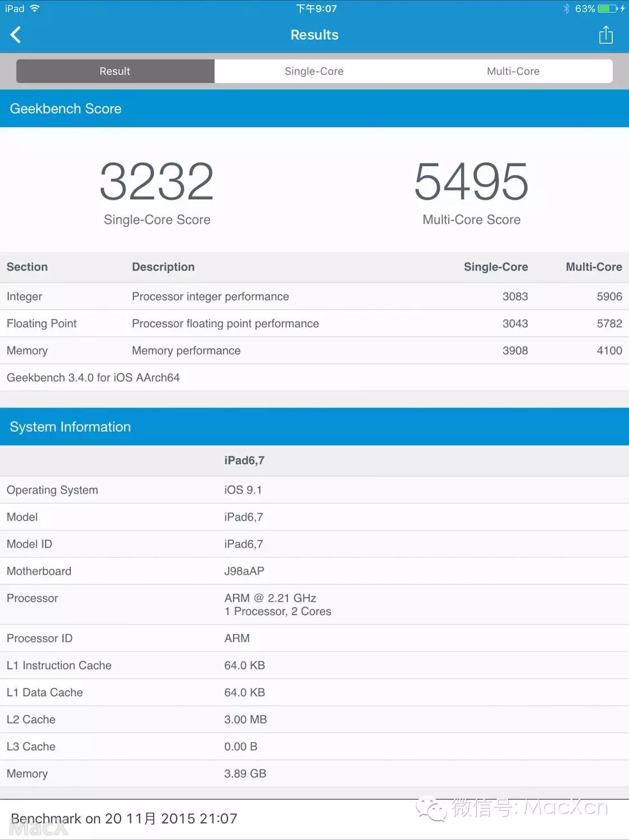629x840 pixels.
Task: Open the share icon
Action: [606, 35]
